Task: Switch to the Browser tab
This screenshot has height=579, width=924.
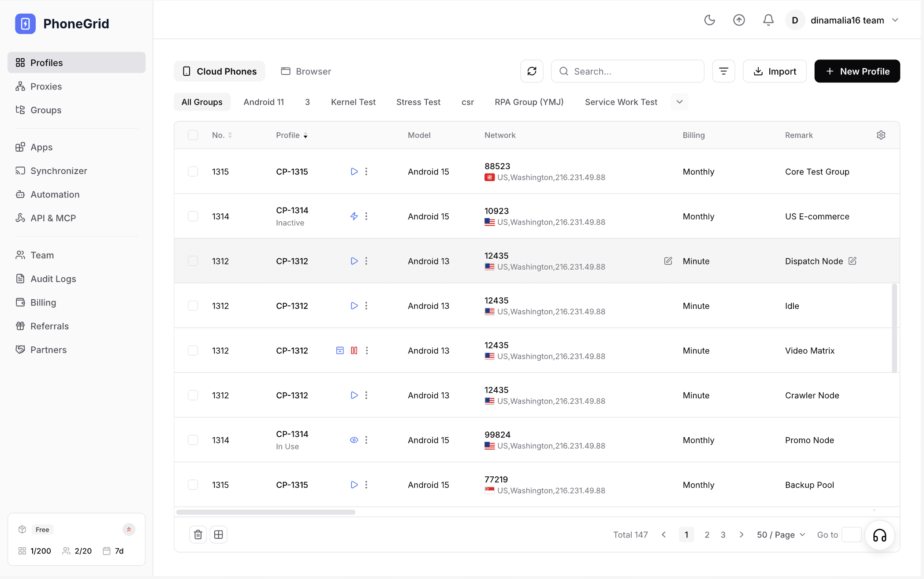Action: (306, 71)
